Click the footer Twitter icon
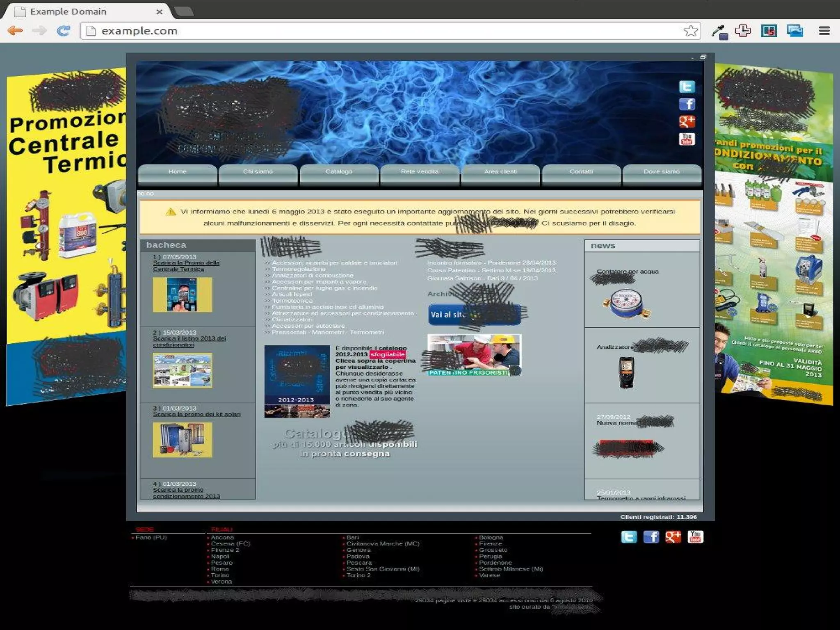This screenshot has height=630, width=840. (x=629, y=537)
